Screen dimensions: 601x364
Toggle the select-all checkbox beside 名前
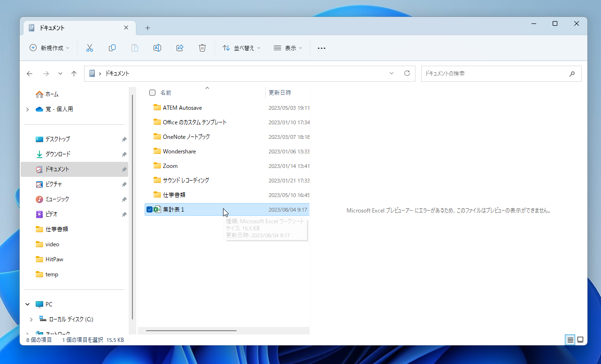pos(152,92)
